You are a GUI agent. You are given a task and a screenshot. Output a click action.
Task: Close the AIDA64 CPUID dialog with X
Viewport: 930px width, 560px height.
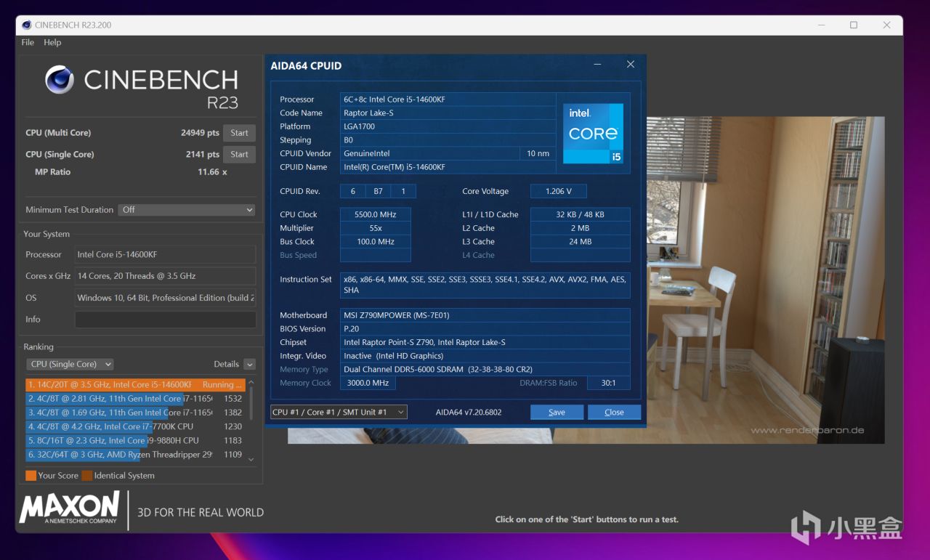tap(631, 65)
